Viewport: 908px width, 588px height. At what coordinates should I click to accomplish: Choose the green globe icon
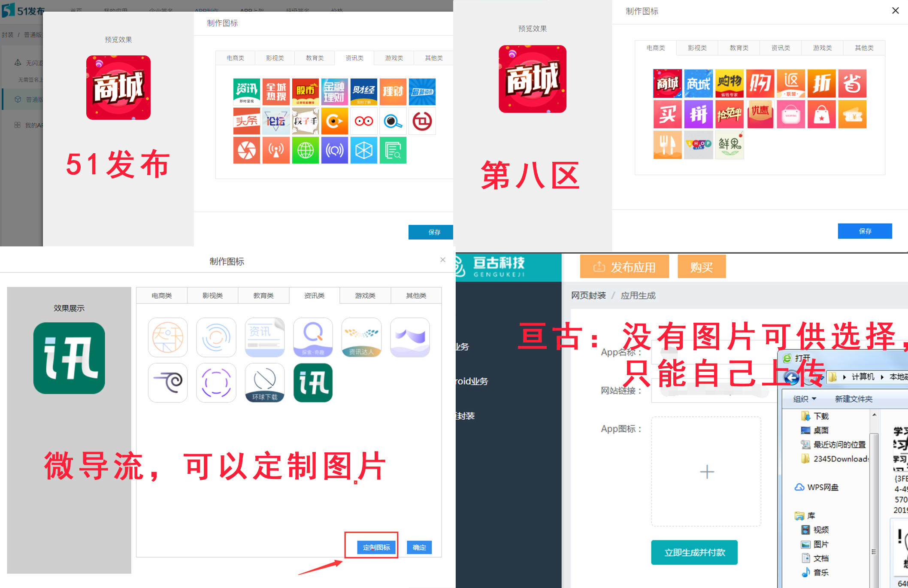tap(305, 150)
